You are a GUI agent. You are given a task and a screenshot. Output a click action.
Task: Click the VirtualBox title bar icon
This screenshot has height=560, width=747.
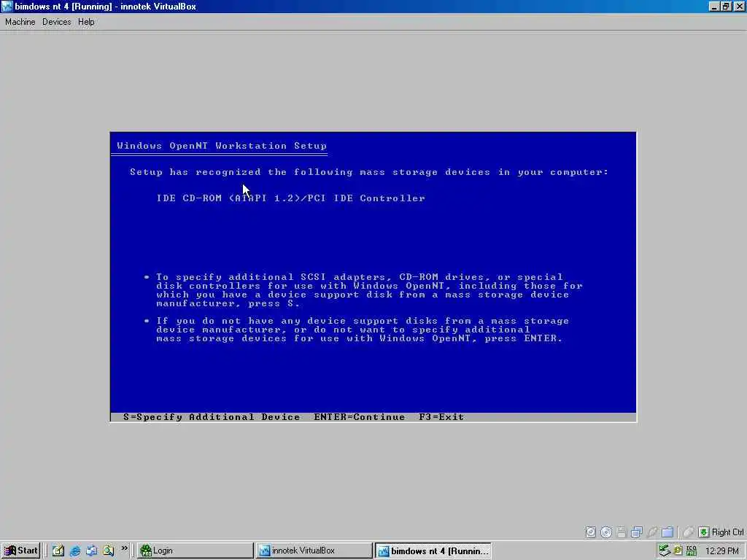pyautogui.click(x=7, y=7)
